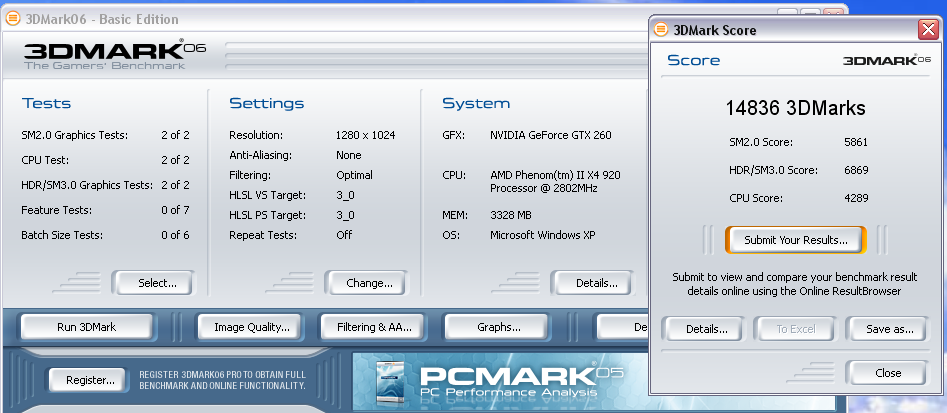Click the Register... button
947x413 pixels.
point(90,380)
